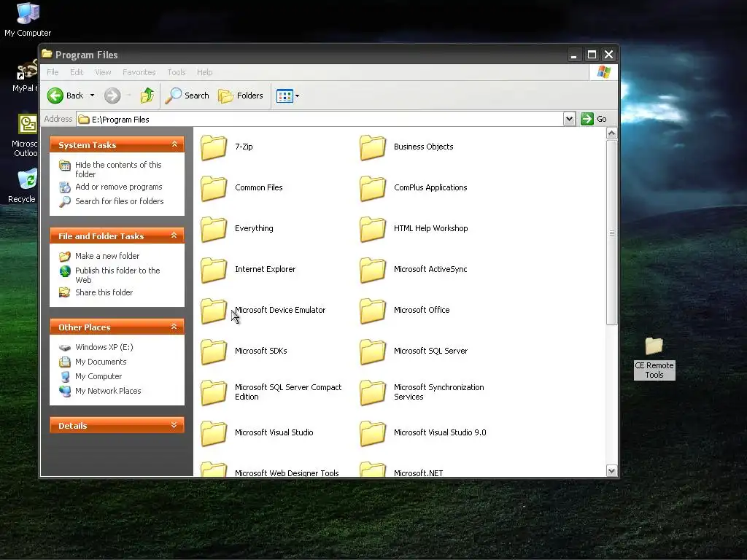
Task: Open the Favorites menu
Action: tap(139, 72)
